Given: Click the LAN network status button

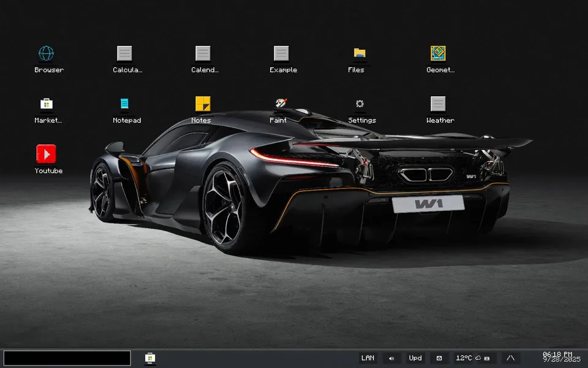Looking at the screenshot, I should coord(367,358).
